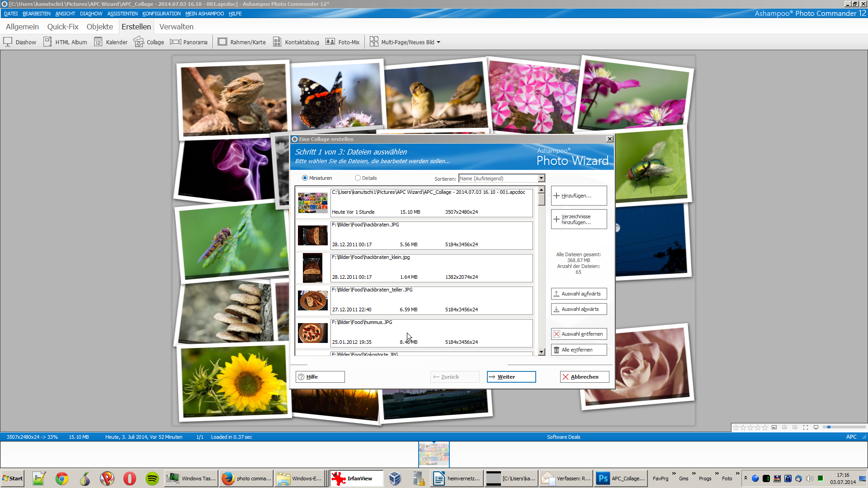
Task: Click the fullscreen brackets icon
Action: 806,427
